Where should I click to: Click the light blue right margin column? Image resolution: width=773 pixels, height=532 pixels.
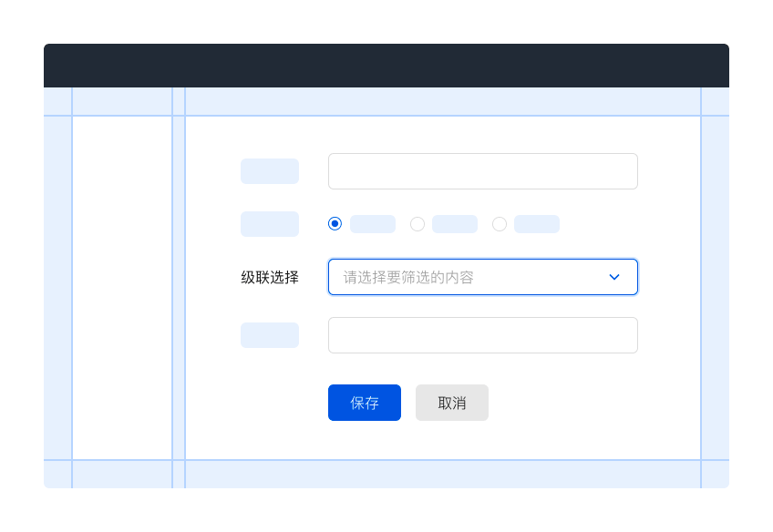(715, 288)
